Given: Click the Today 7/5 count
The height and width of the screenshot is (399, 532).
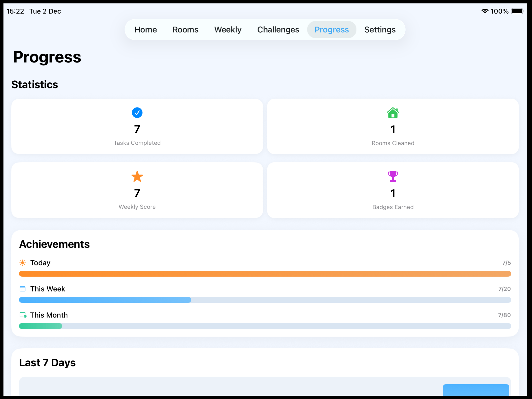Looking at the screenshot, I should click(x=506, y=263).
